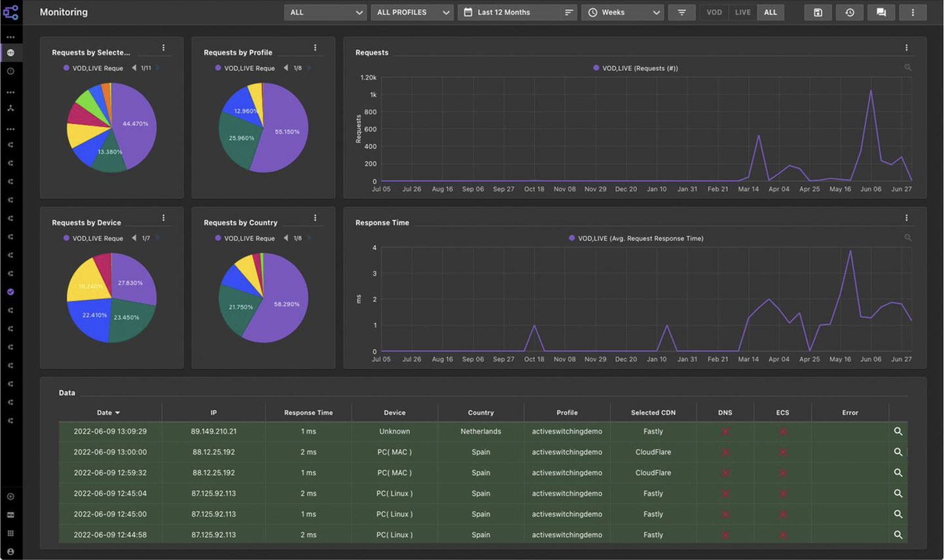Click the sort icon inside date range field

[x=568, y=12]
